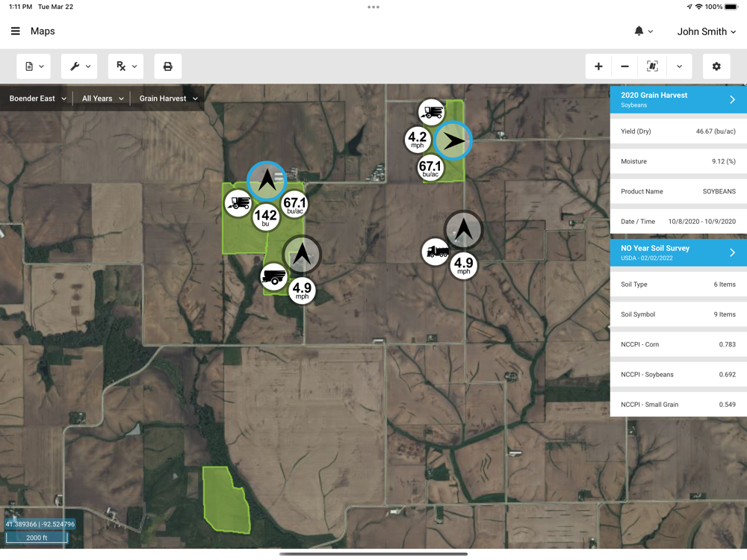Screen dimensions: 747x560
Task: Open the Boender East field selector
Action: click(37, 99)
